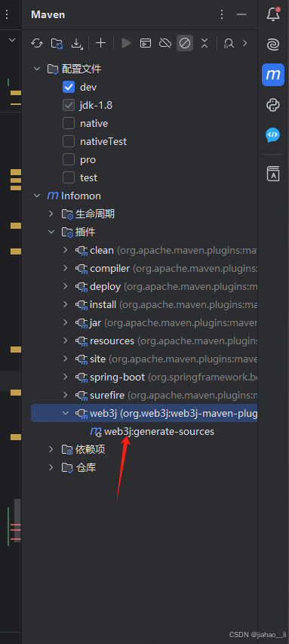
Task: Uncheck the dev profile
Action: tap(69, 87)
